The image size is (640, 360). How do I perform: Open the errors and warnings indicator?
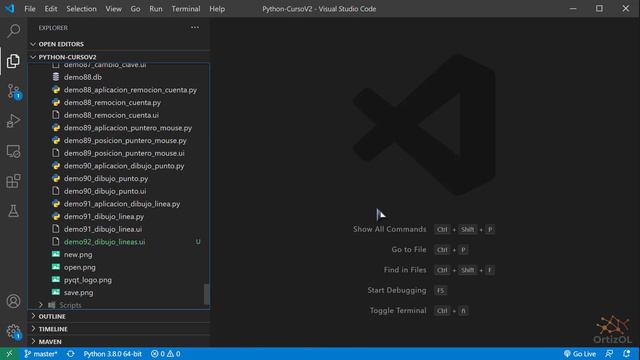point(166,354)
